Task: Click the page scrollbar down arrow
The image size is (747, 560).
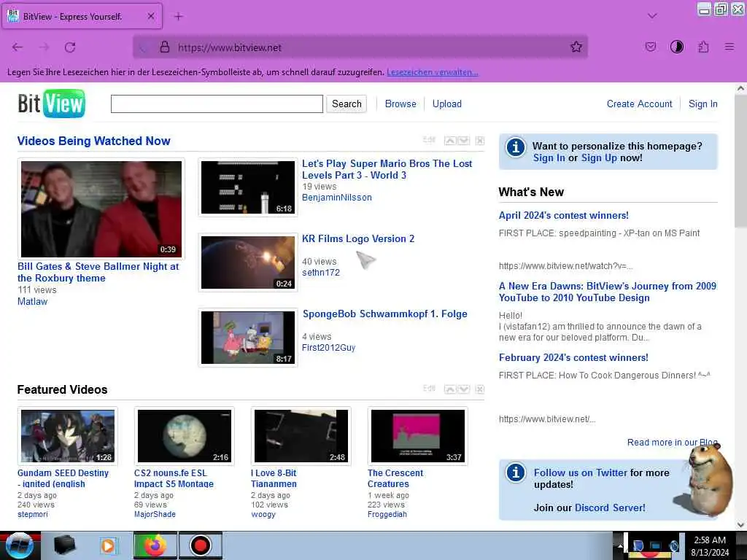Action: tap(740, 524)
